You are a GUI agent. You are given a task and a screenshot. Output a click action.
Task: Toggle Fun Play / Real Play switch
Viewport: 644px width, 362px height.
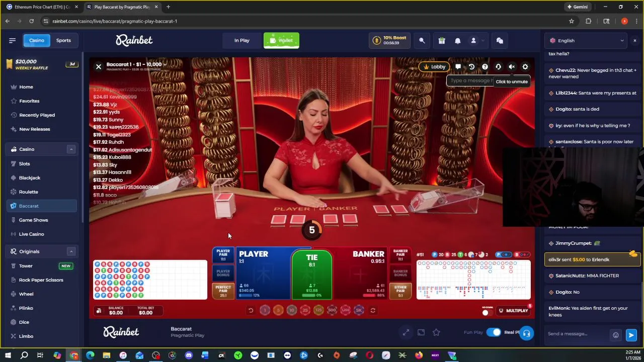click(x=494, y=332)
